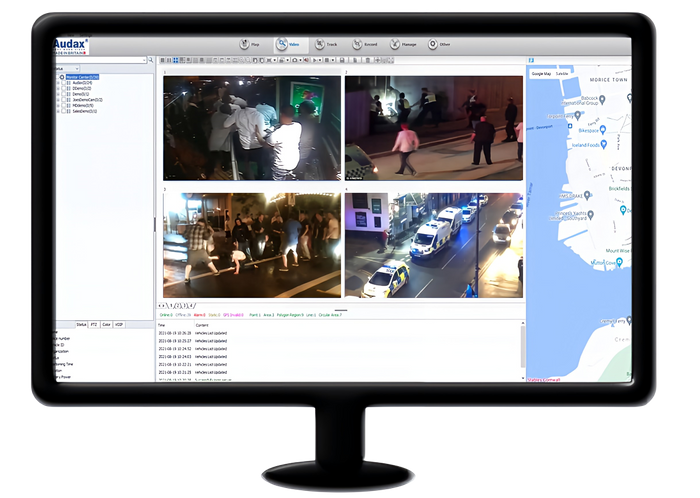Expand the Audax tree node
The width and height of the screenshot is (700, 498).
point(58,83)
